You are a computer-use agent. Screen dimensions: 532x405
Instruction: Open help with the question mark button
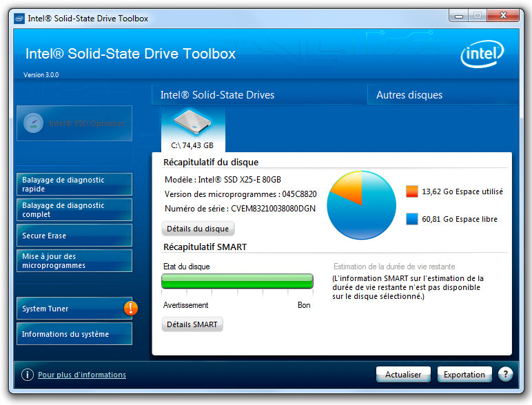coord(505,375)
